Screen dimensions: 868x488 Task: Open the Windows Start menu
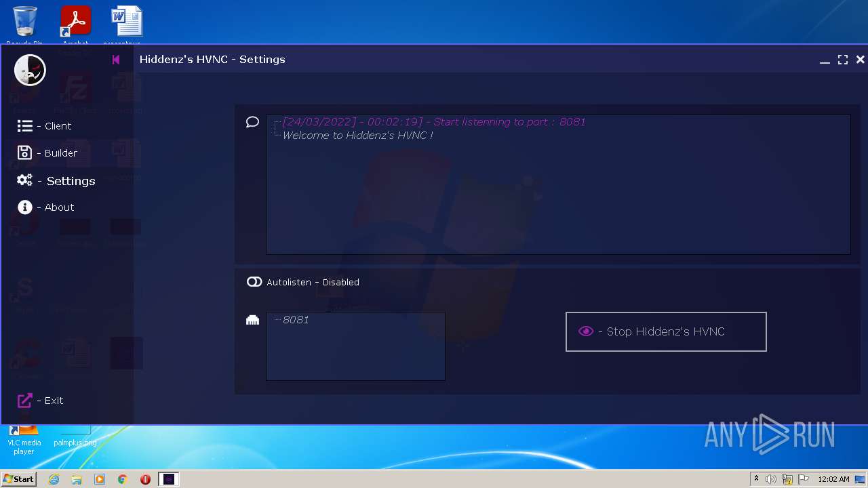coord(18,479)
